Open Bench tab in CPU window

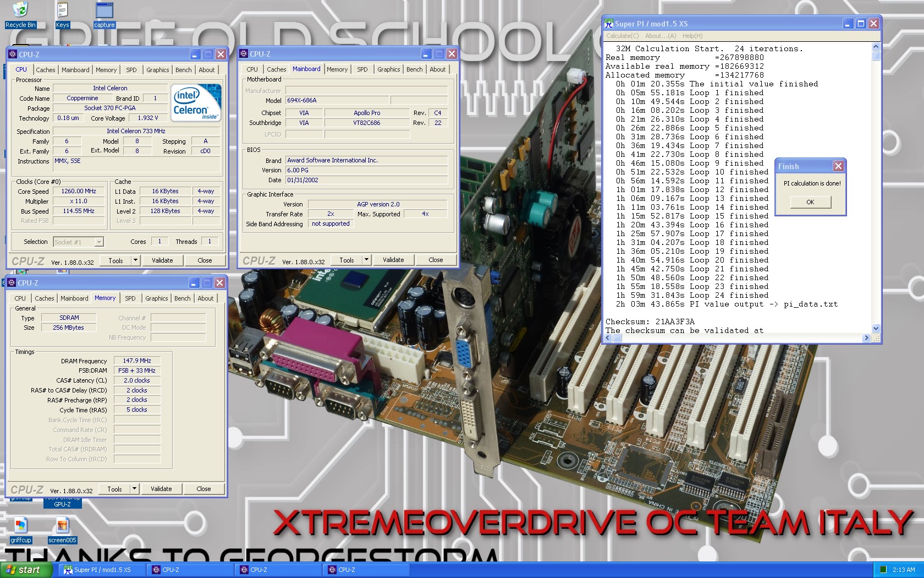184,70
